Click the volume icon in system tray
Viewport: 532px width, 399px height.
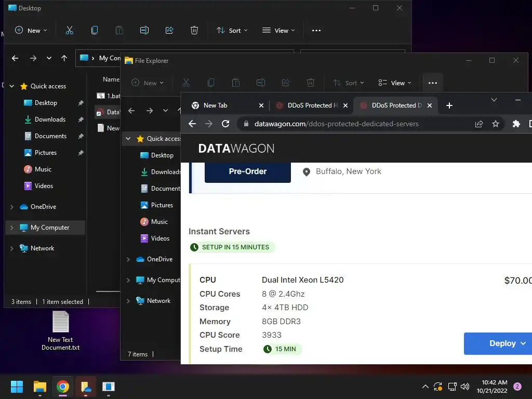pyautogui.click(x=465, y=387)
